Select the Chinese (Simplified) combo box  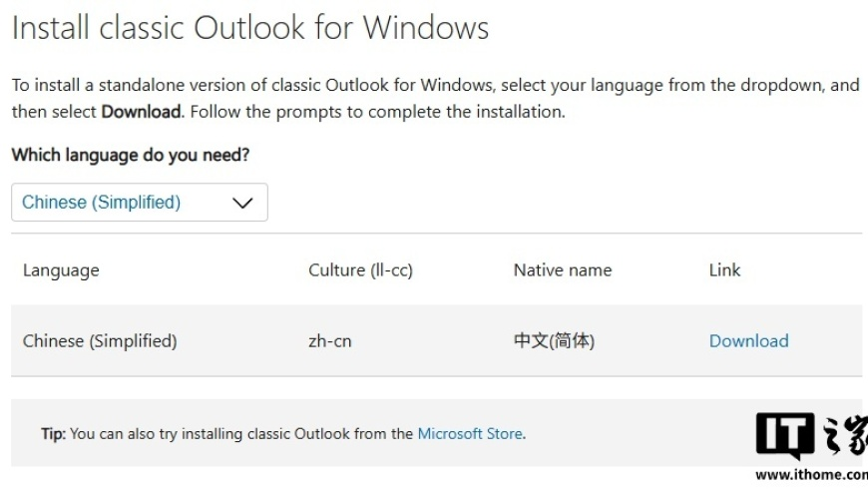point(140,203)
